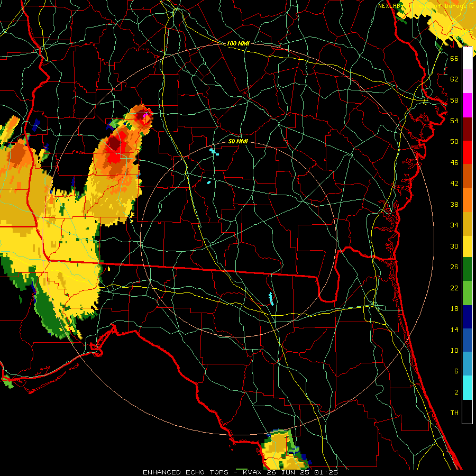Click the "38" legend value

click(x=454, y=204)
